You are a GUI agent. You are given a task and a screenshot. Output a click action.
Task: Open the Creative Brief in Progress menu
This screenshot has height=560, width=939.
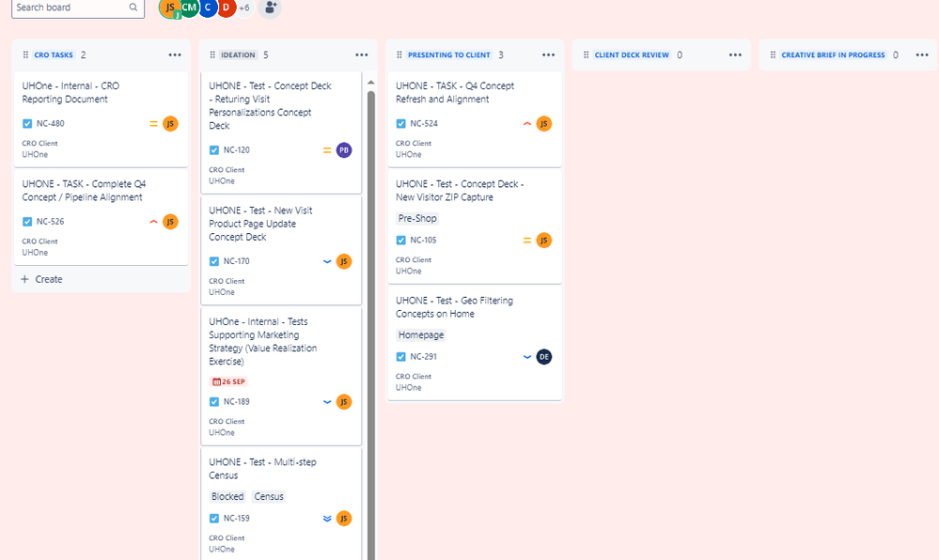coord(920,54)
